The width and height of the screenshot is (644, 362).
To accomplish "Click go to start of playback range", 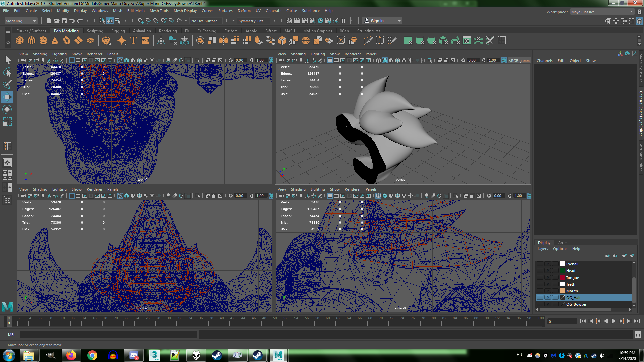I will [583, 321].
